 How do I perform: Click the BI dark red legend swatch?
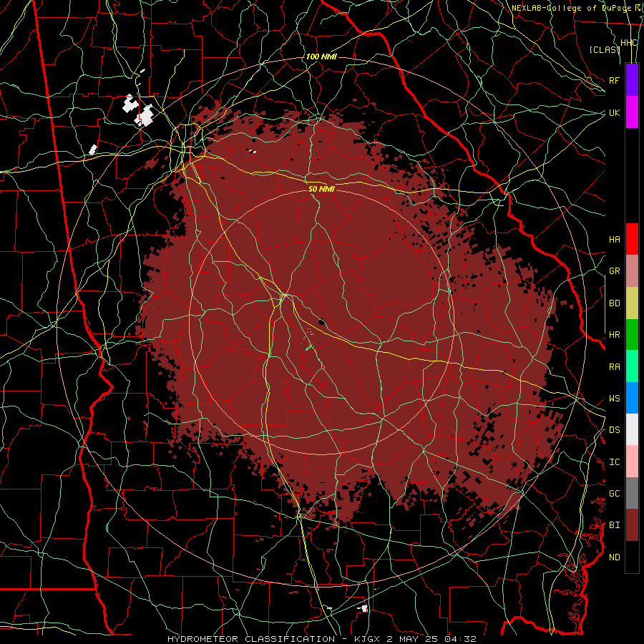click(x=632, y=525)
